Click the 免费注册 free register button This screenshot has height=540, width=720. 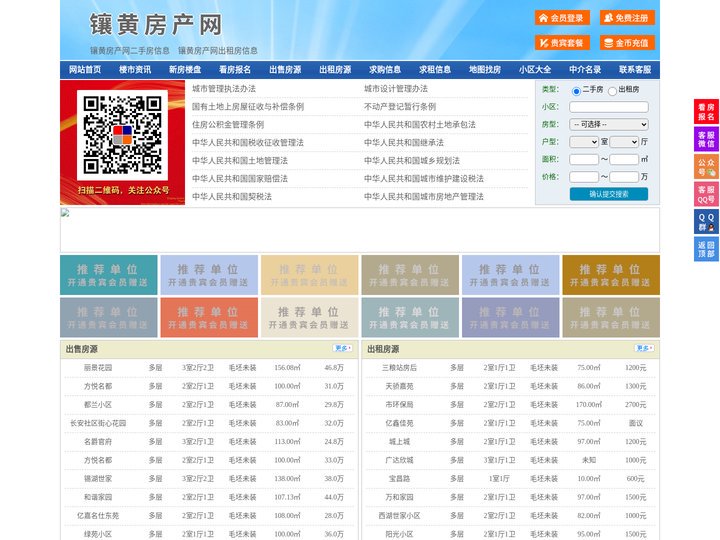click(627, 18)
